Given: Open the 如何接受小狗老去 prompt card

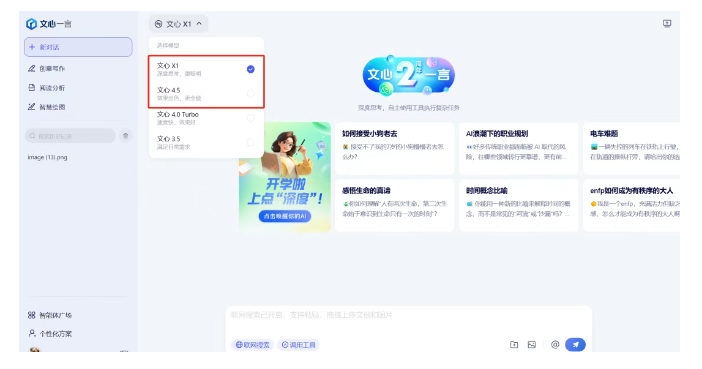Looking at the screenshot, I should tap(394, 148).
